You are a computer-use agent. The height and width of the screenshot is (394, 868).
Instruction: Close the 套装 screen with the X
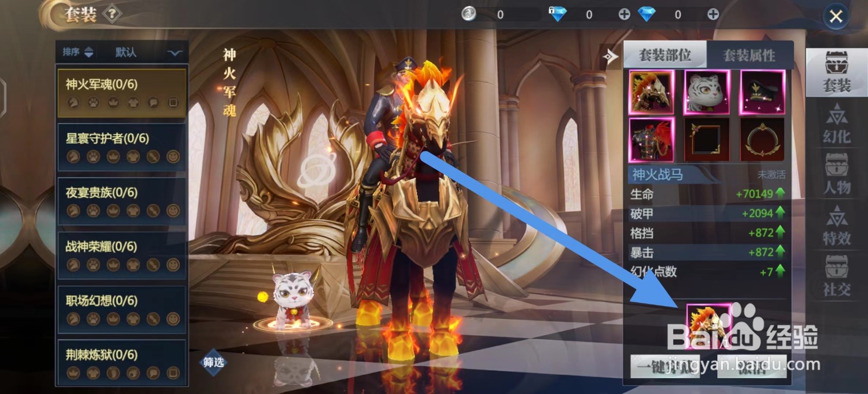tap(836, 16)
